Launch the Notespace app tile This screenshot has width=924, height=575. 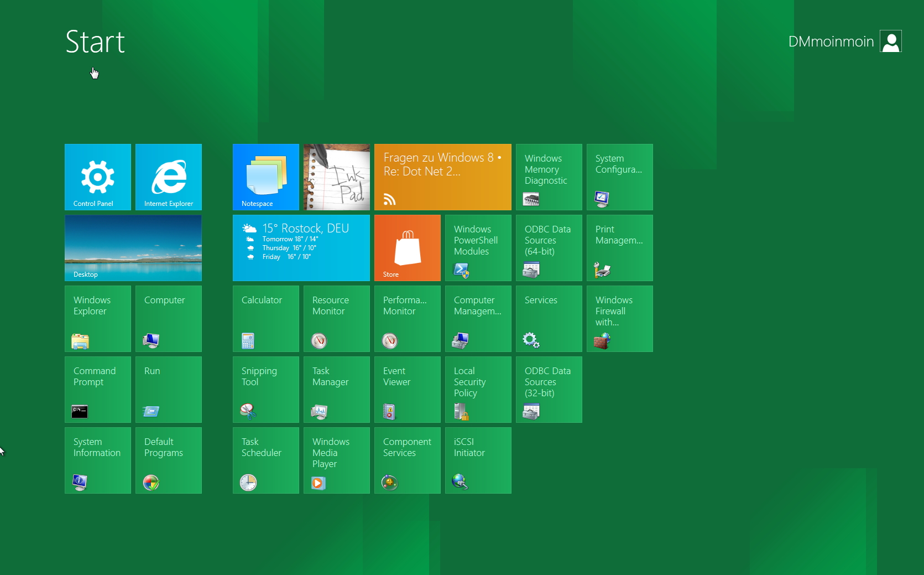coord(266,177)
